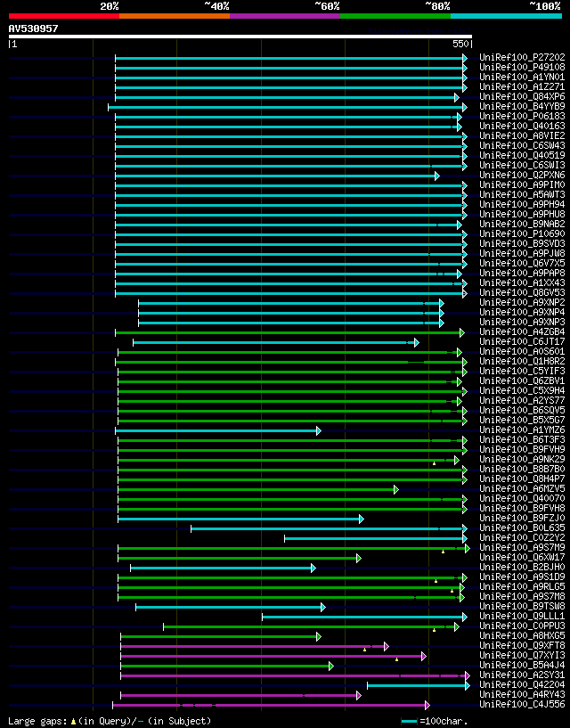
Task: Click the cyan alignment bar of UniRef100_C0Z2Y2
Action: pos(375,538)
